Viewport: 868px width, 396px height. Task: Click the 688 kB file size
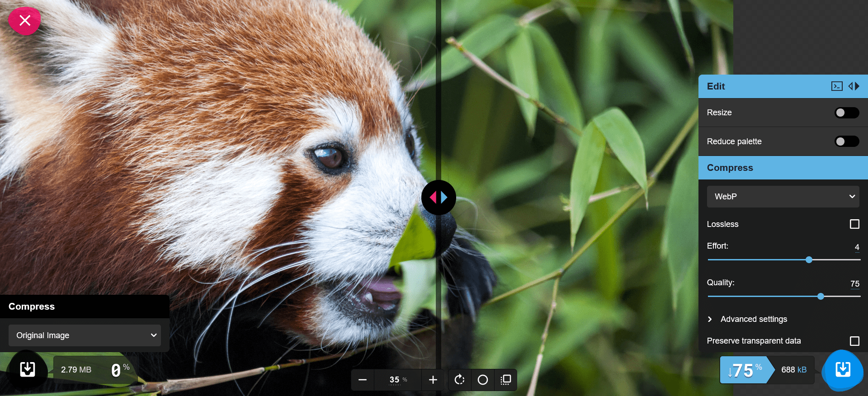point(793,370)
